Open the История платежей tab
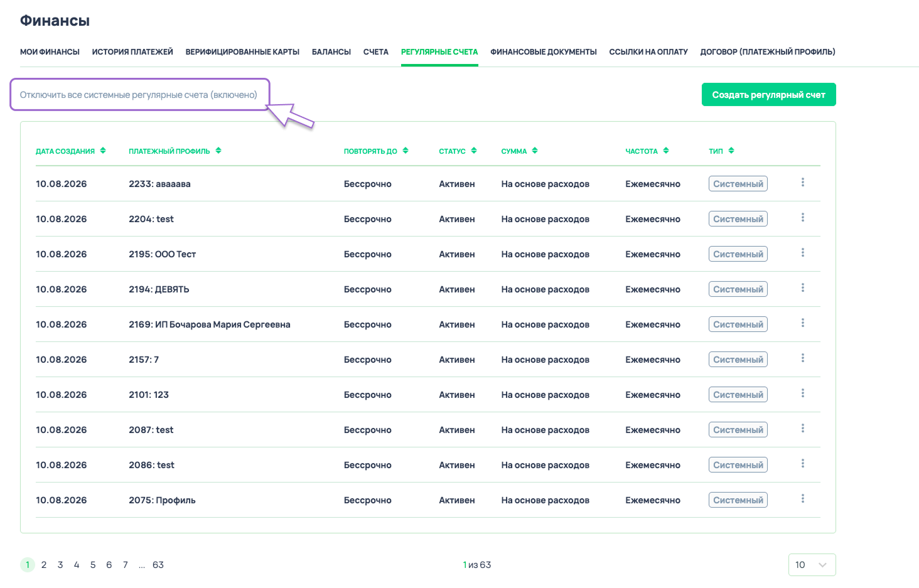 [x=132, y=52]
